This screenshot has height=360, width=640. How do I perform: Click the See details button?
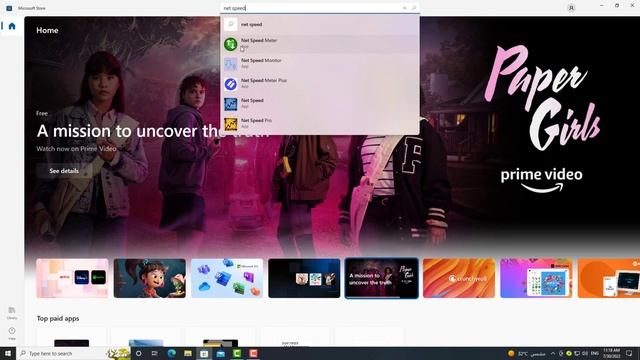[x=64, y=171]
